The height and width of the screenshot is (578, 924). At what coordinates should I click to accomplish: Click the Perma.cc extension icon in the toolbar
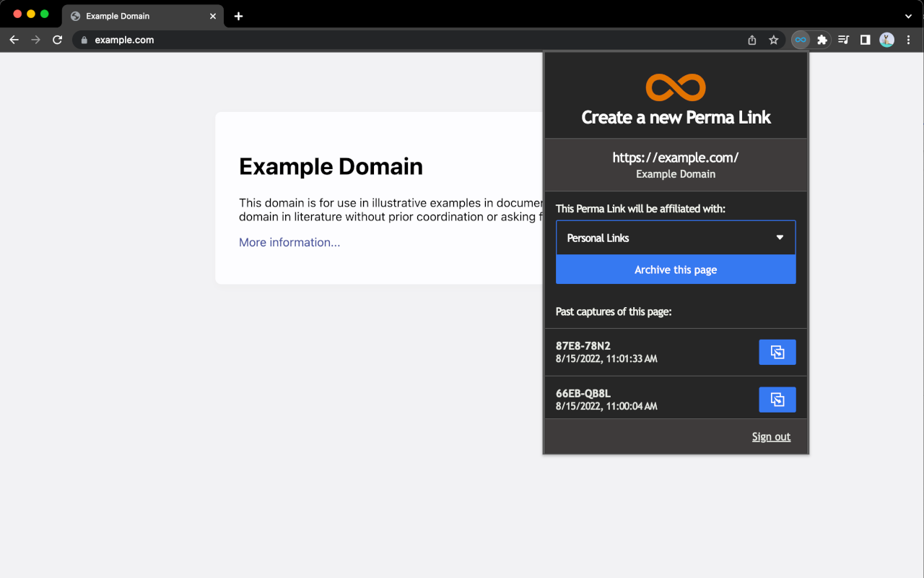point(800,40)
